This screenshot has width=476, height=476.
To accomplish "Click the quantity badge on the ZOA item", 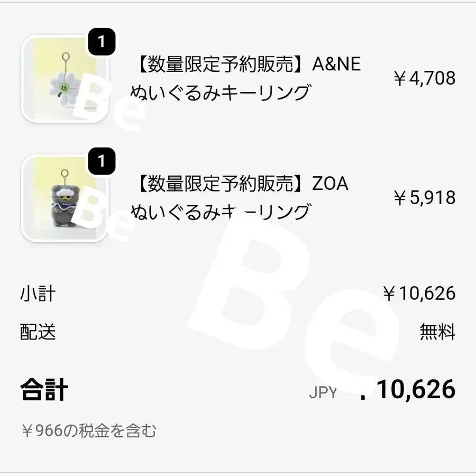I will coord(102,161).
